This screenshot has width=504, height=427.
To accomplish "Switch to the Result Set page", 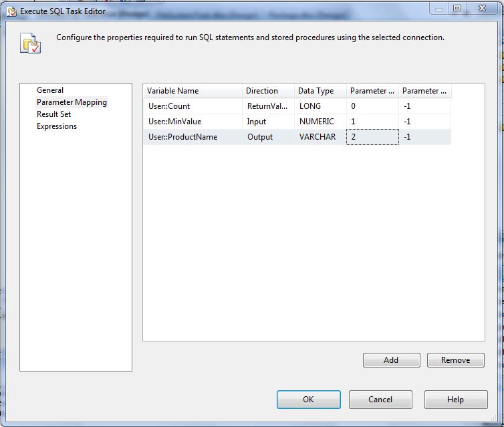I will pos(53,114).
